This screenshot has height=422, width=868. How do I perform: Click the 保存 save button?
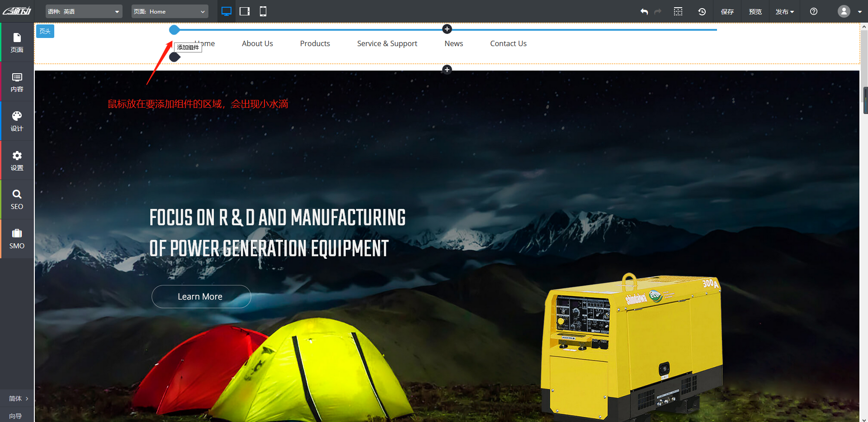click(x=727, y=12)
